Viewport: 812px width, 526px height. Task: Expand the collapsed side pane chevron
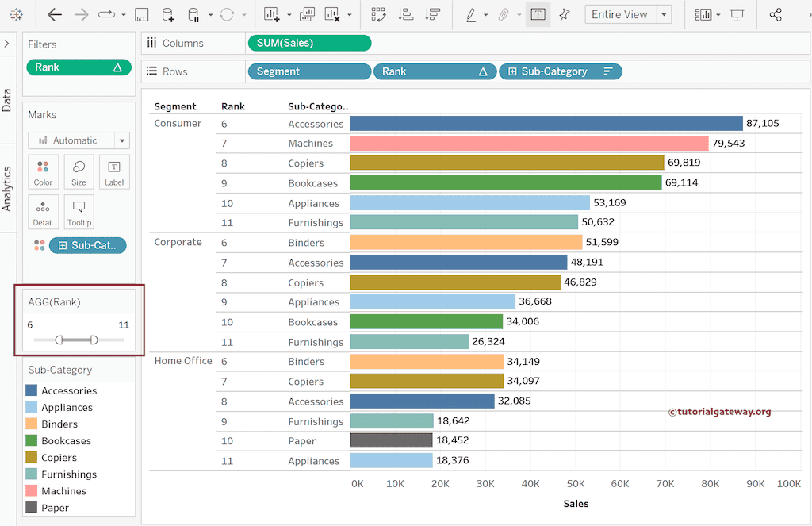[6, 44]
